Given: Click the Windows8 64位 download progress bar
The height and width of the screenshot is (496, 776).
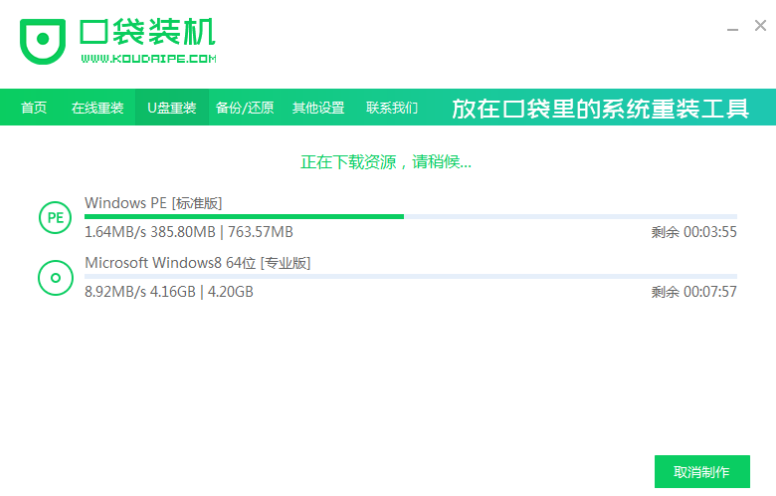Looking at the screenshot, I should (410, 276).
